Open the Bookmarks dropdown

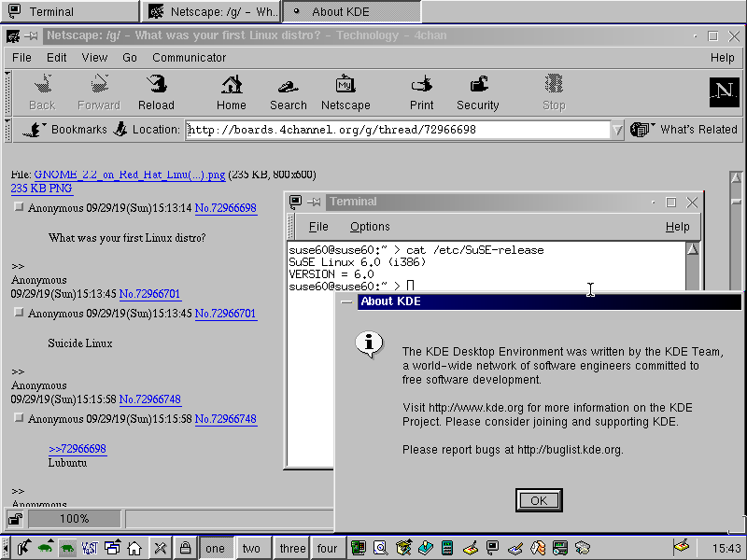tap(64, 129)
